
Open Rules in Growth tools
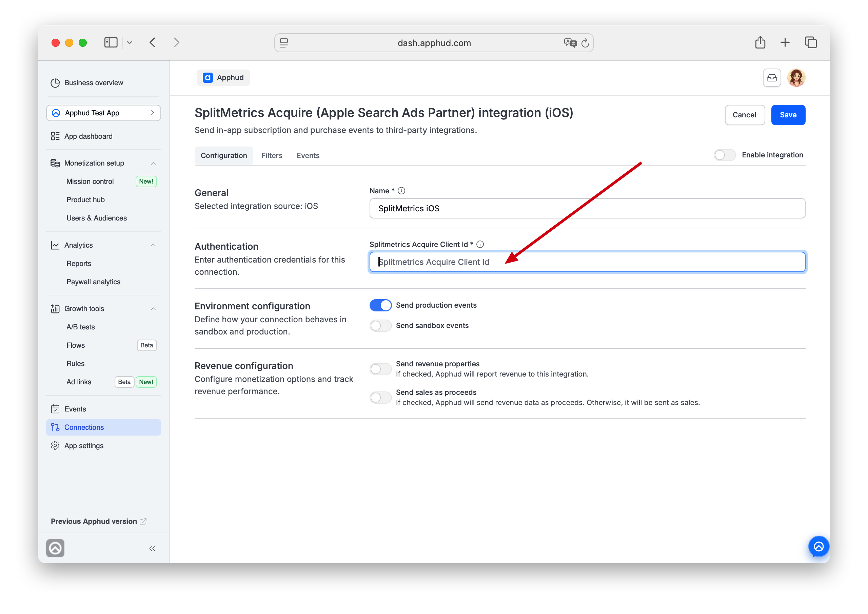click(75, 364)
